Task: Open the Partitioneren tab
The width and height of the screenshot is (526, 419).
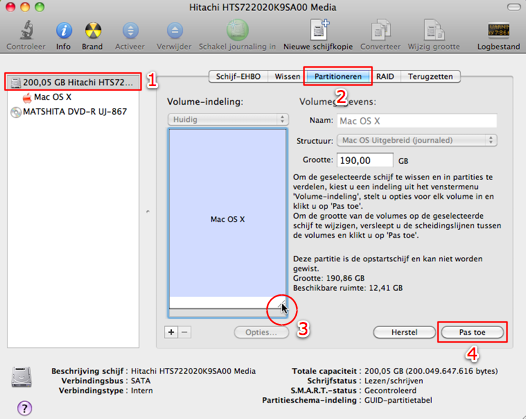Action: pos(338,76)
